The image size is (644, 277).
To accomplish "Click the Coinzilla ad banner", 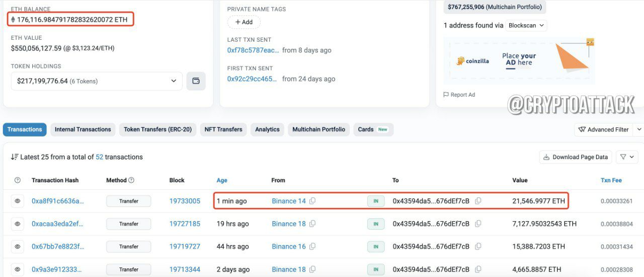I will tap(519, 61).
